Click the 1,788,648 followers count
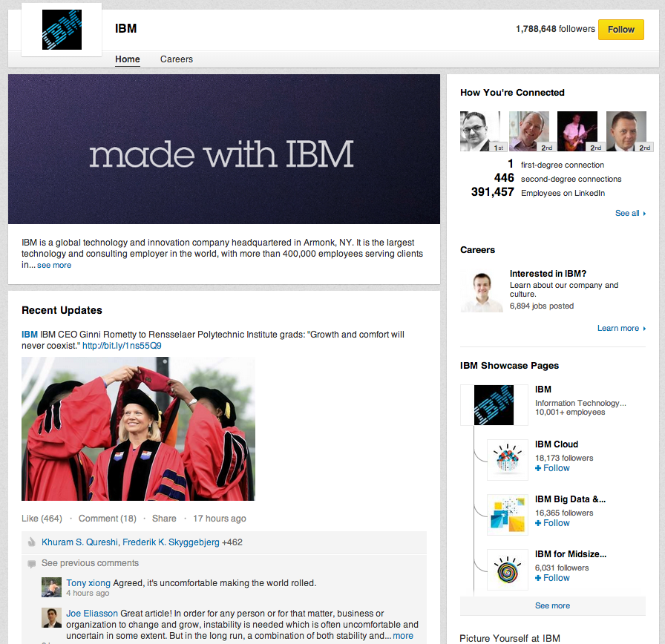 point(555,29)
